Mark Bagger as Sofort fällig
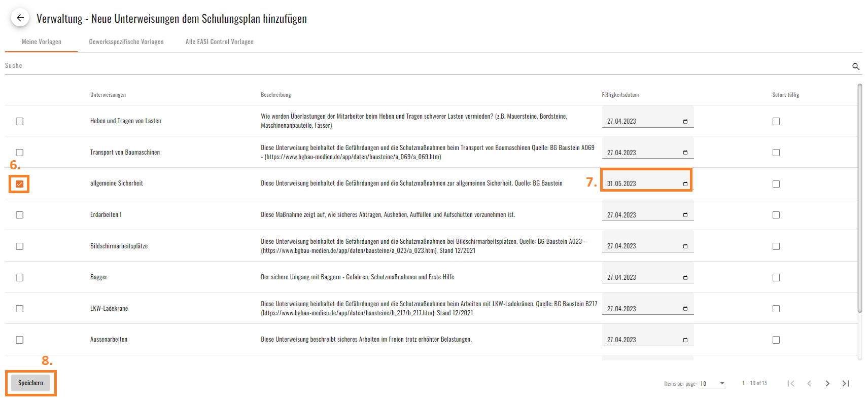The height and width of the screenshot is (404, 868). (x=776, y=277)
